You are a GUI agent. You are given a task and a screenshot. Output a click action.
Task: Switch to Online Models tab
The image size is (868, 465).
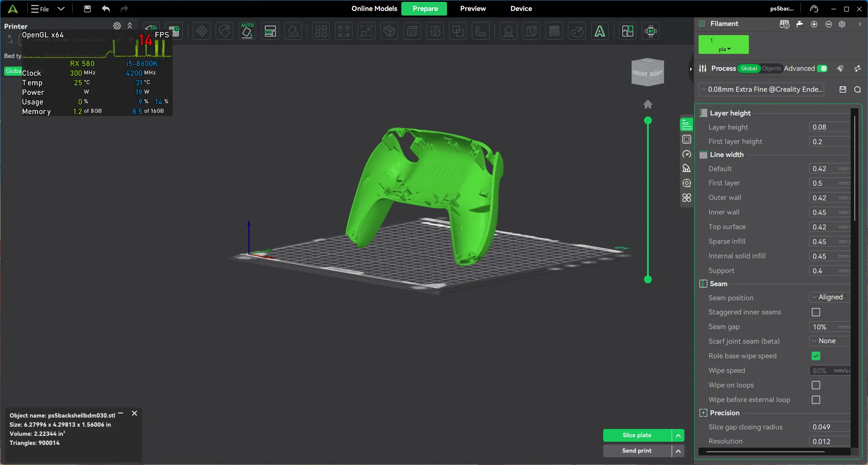pos(374,9)
